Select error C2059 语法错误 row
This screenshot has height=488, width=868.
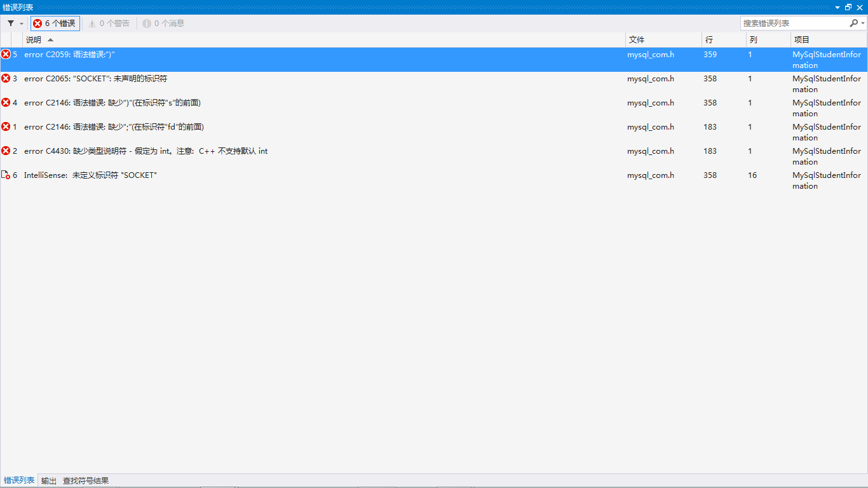pos(434,60)
